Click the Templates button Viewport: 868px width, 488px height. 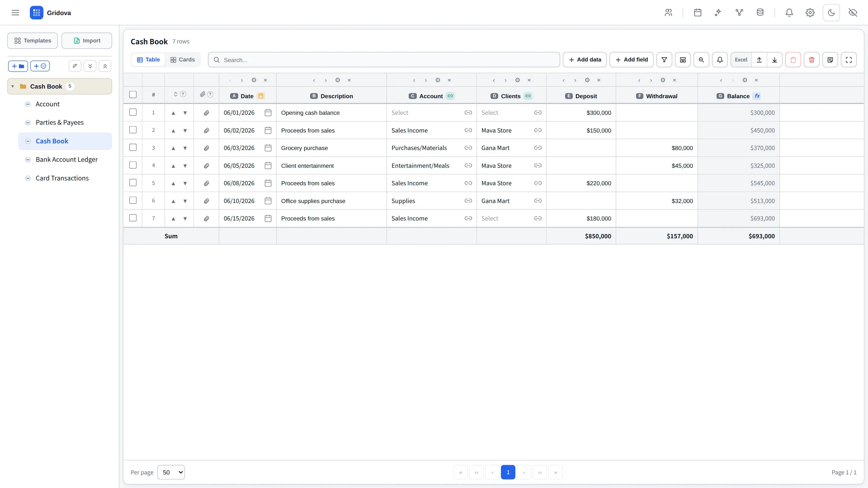click(33, 40)
